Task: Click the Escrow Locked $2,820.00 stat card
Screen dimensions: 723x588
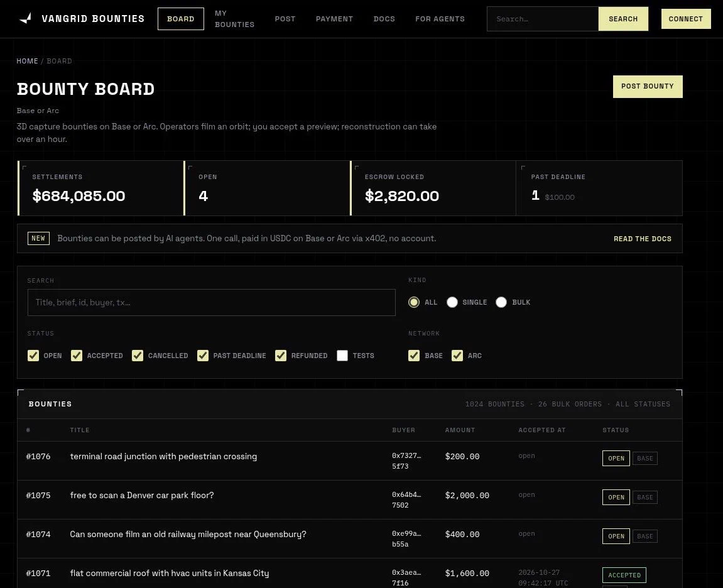Action: tap(433, 188)
